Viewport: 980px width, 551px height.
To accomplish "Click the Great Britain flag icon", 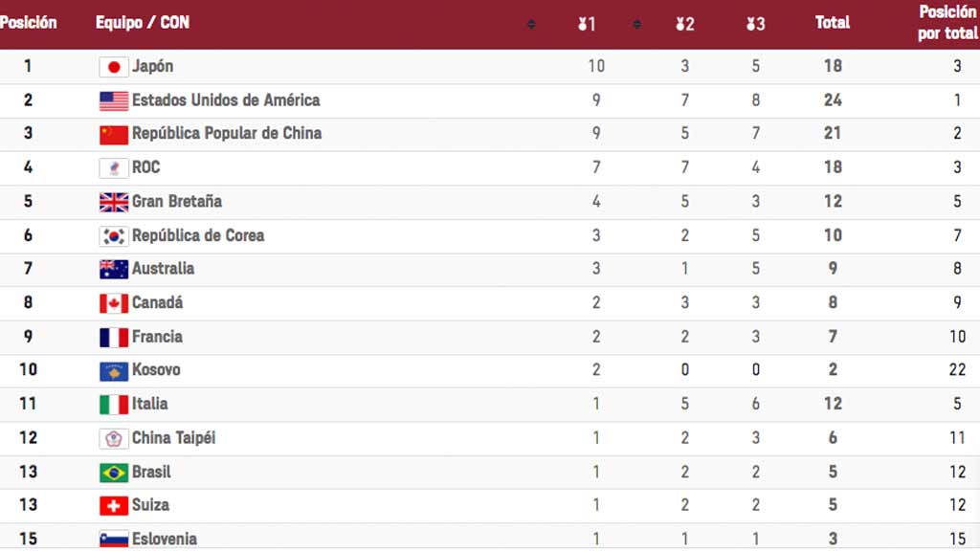I will tap(114, 202).
